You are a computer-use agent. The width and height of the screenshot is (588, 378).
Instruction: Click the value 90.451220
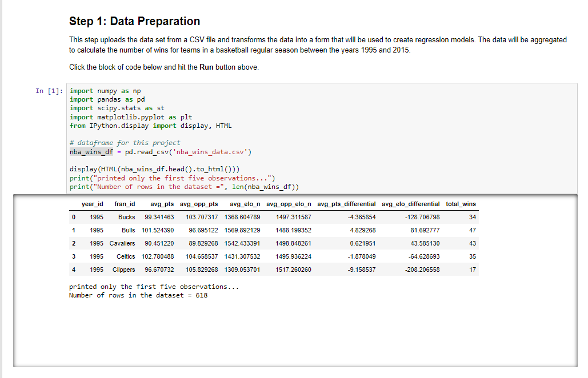(x=159, y=243)
